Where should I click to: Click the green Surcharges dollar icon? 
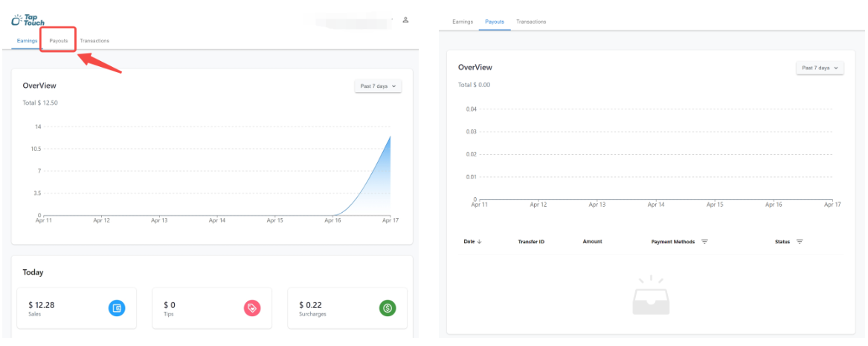coord(387,307)
